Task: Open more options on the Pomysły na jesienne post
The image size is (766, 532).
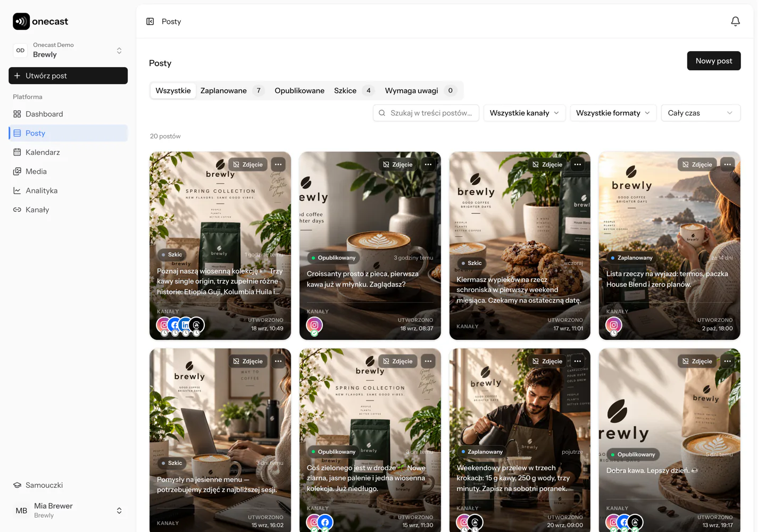Action: [278, 361]
